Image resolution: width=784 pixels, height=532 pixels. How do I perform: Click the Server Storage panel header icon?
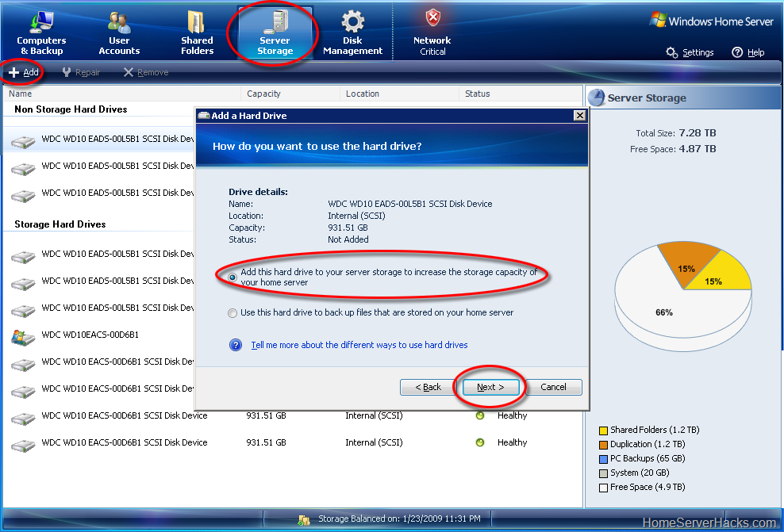(597, 98)
